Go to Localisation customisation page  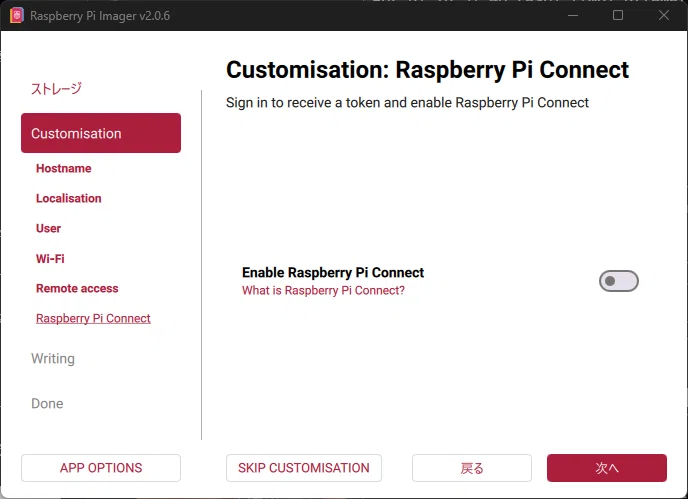68,198
